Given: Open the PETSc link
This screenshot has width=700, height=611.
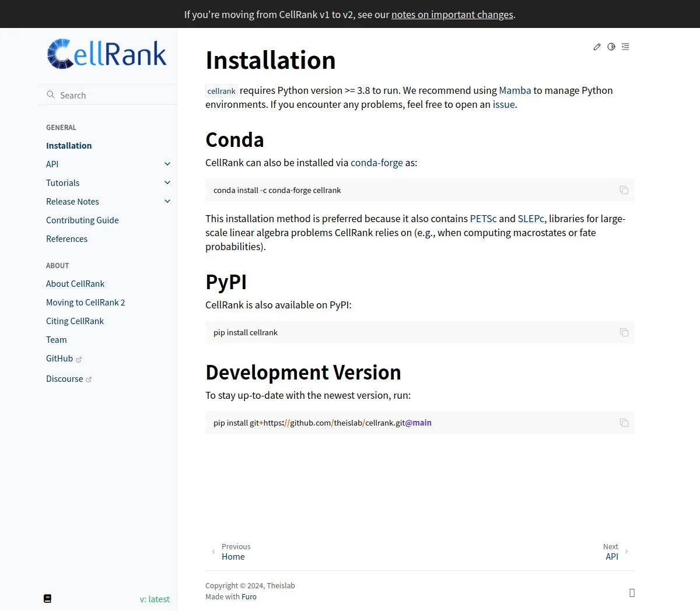Looking at the screenshot, I should 483,219.
